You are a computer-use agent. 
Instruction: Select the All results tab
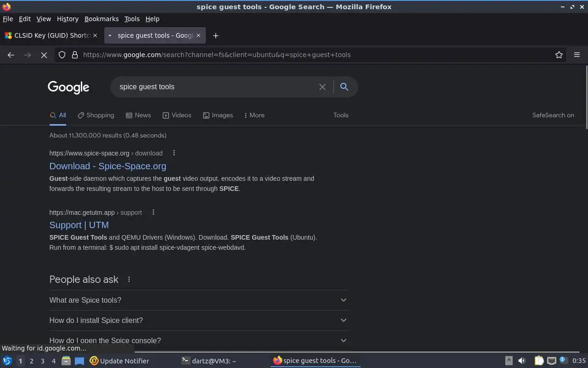click(x=58, y=115)
